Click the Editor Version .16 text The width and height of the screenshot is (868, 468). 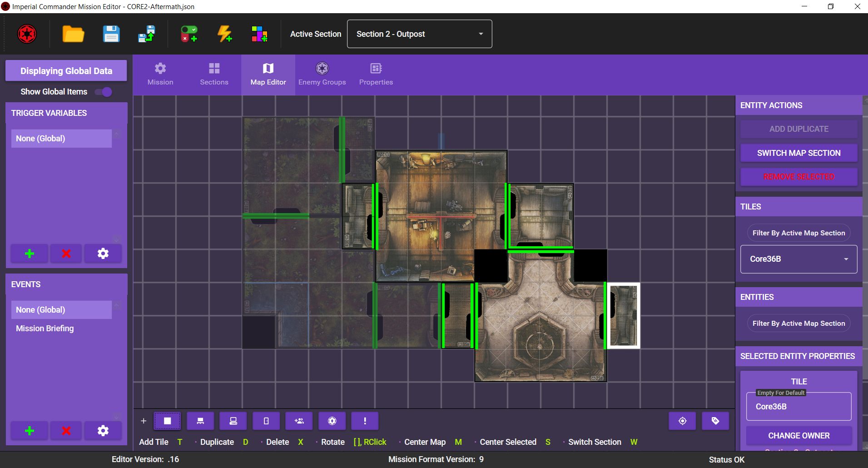(145, 459)
